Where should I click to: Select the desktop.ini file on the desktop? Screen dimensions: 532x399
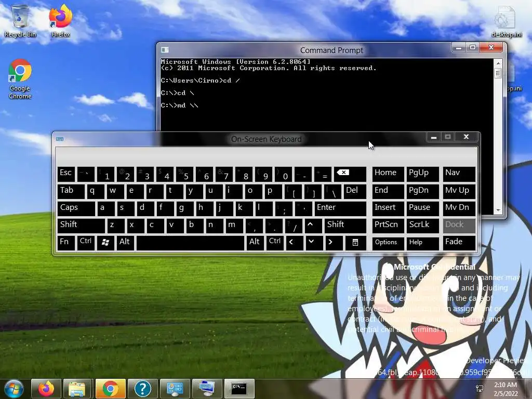(x=506, y=21)
